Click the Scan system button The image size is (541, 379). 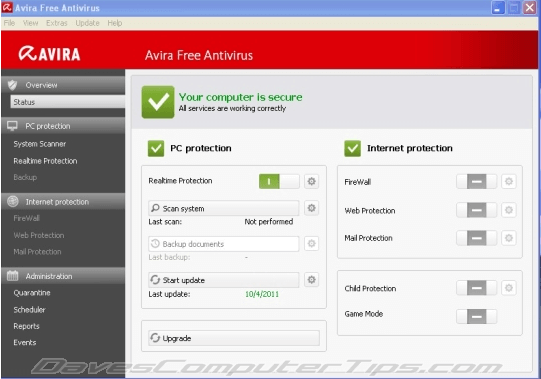click(x=224, y=208)
